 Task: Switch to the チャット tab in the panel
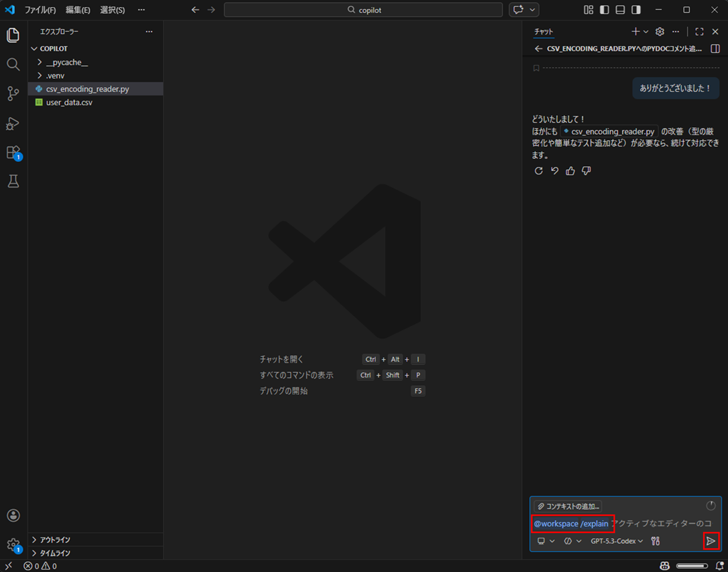[544, 31]
